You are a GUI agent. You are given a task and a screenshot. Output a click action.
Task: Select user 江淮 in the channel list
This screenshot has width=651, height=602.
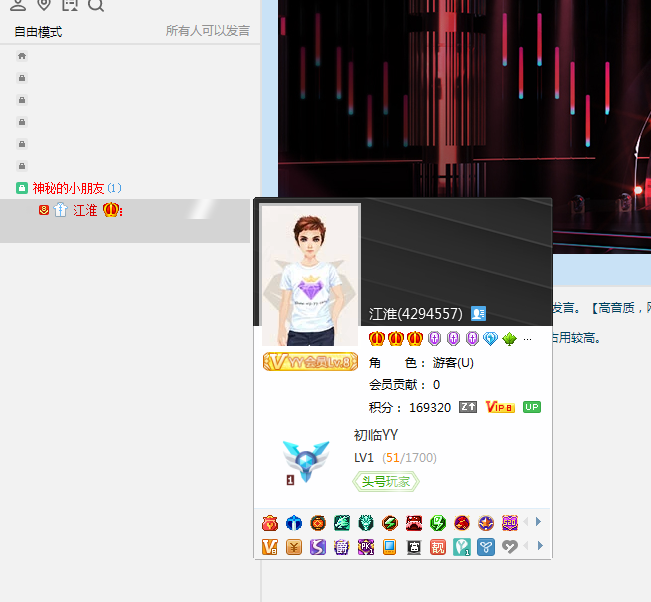(85, 210)
